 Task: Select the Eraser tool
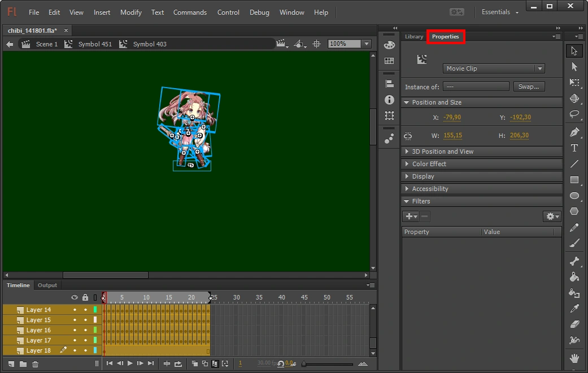(574, 324)
